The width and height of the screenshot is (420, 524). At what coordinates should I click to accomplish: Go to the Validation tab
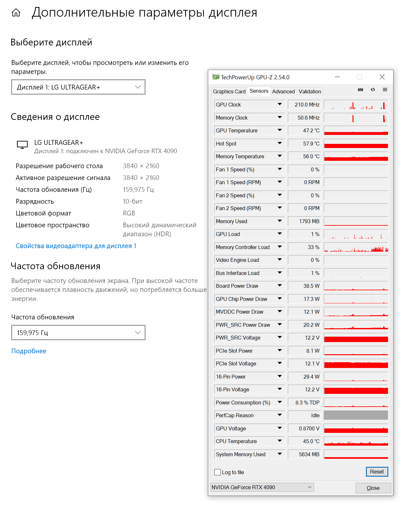[x=310, y=91]
